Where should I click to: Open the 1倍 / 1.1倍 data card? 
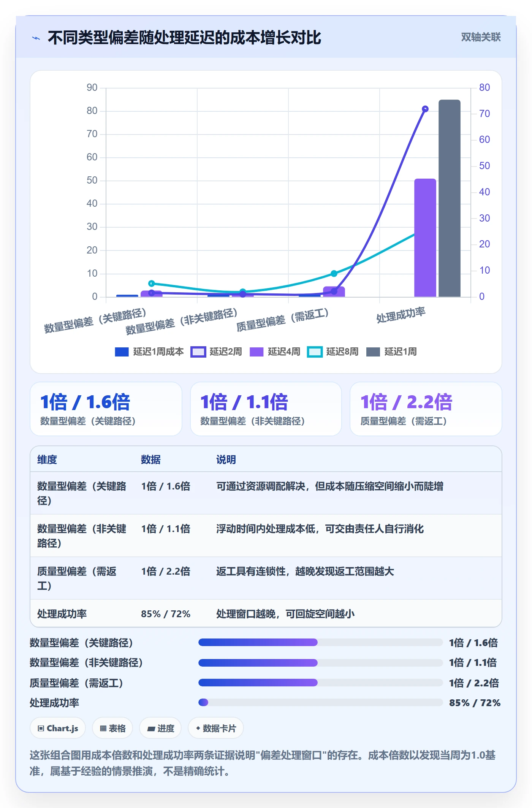tap(266, 409)
